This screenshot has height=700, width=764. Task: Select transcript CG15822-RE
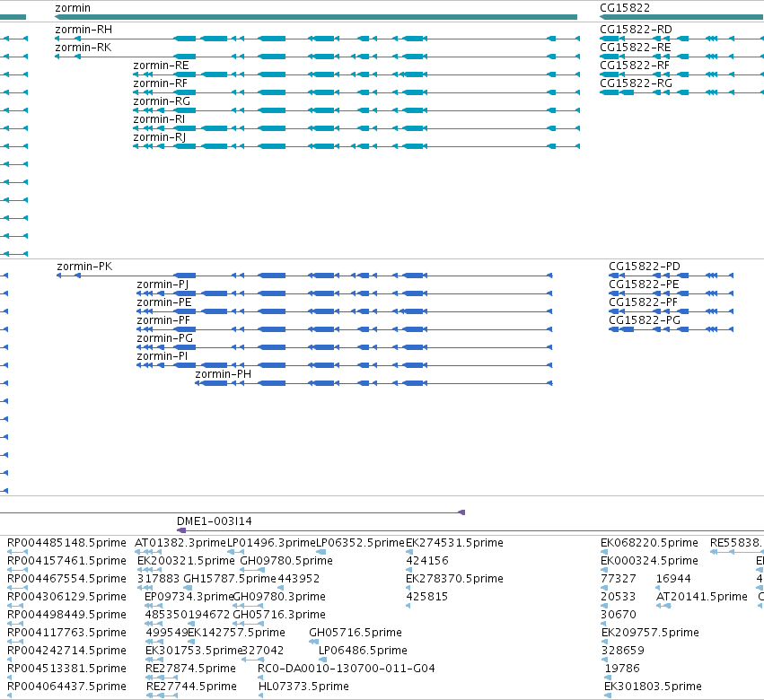[681, 57]
